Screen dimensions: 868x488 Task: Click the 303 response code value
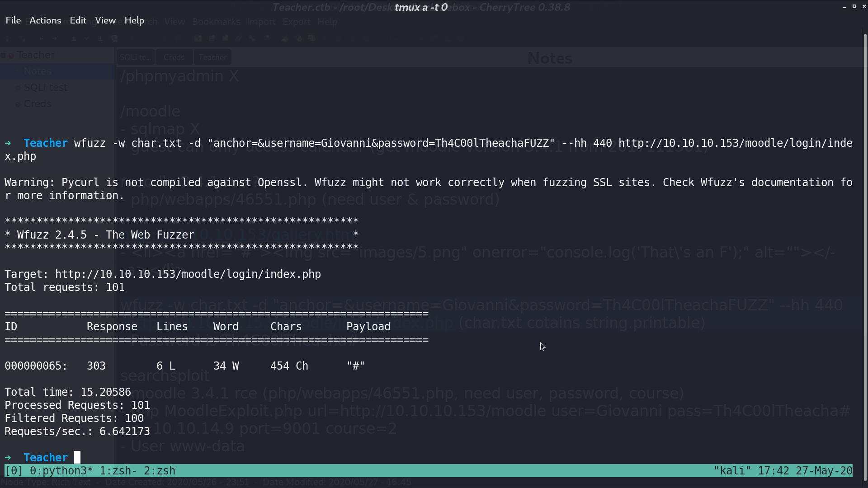pyautogui.click(x=96, y=366)
